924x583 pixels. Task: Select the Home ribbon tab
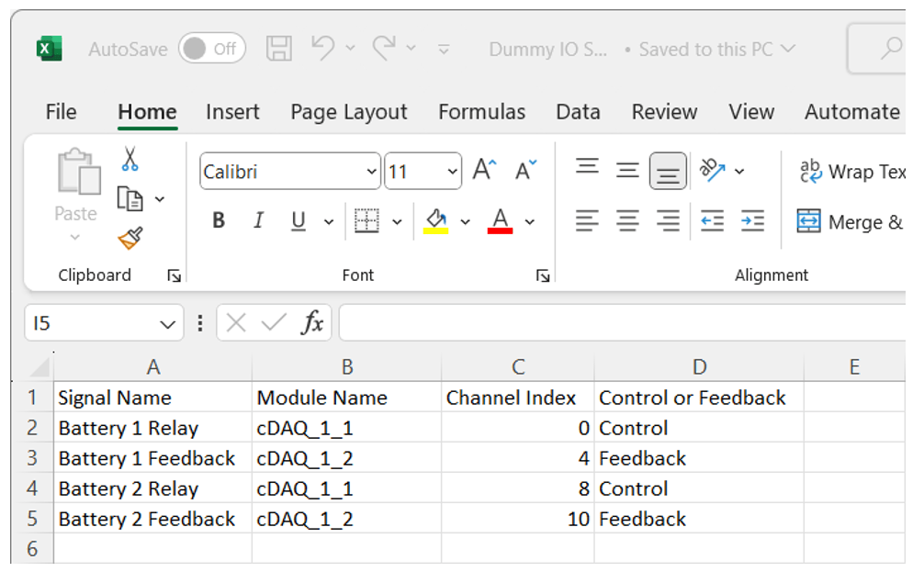[x=147, y=111]
